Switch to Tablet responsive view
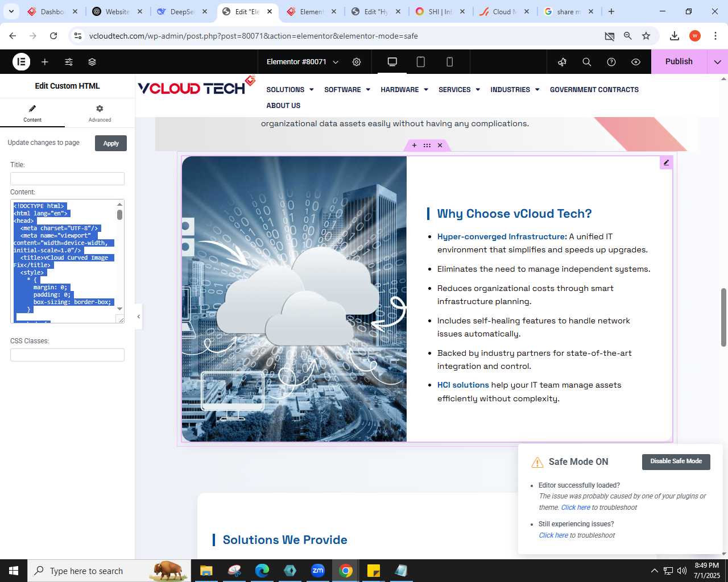728x582 pixels. pyautogui.click(x=421, y=62)
